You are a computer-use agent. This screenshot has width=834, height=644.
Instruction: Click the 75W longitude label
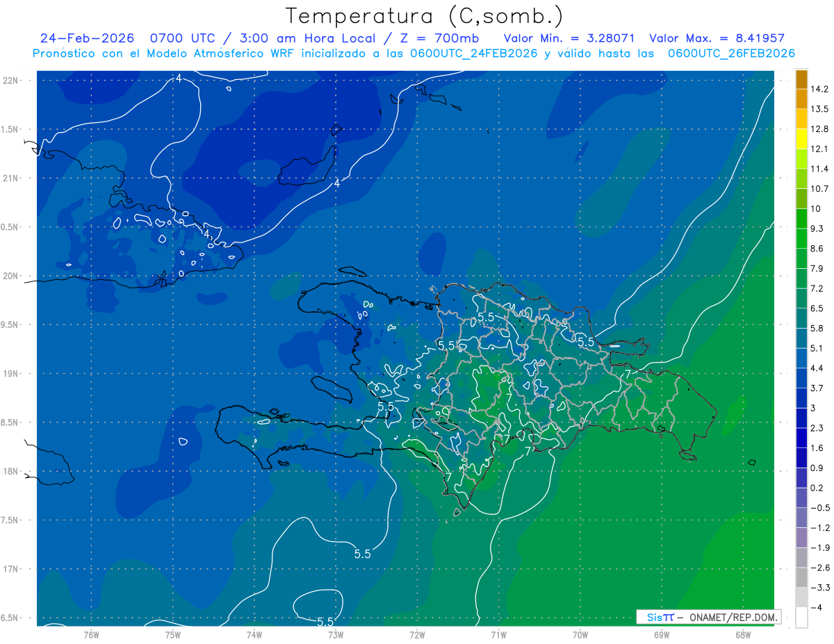pos(173,634)
